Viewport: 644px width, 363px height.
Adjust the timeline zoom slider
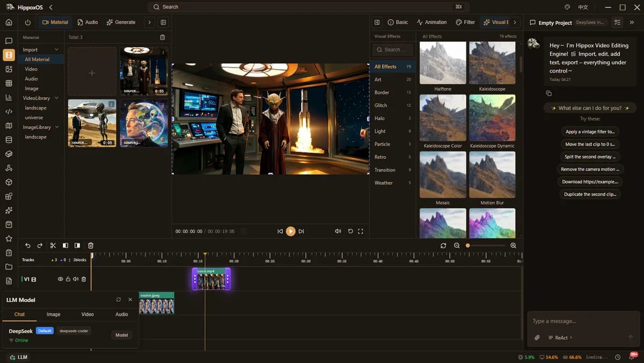pyautogui.click(x=486, y=245)
